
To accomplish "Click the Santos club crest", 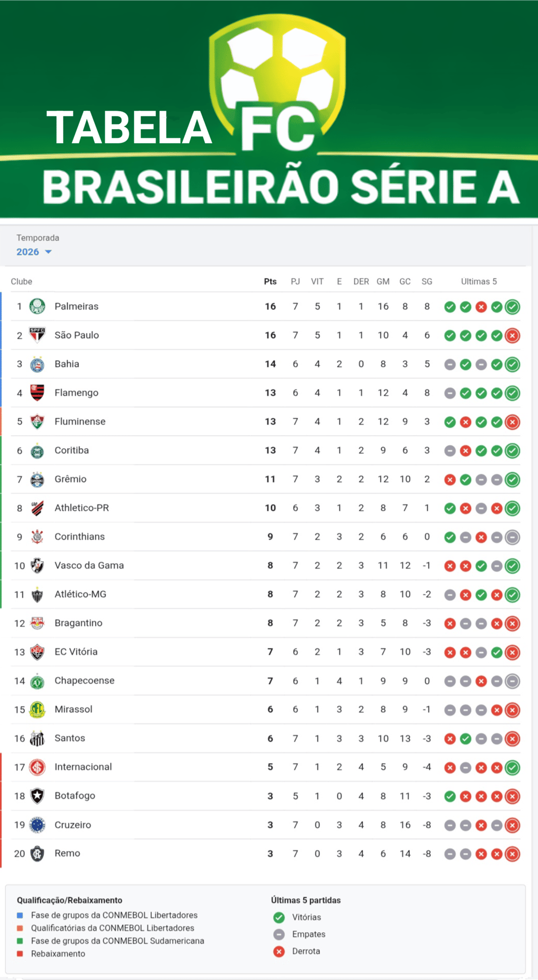I will tap(37, 739).
